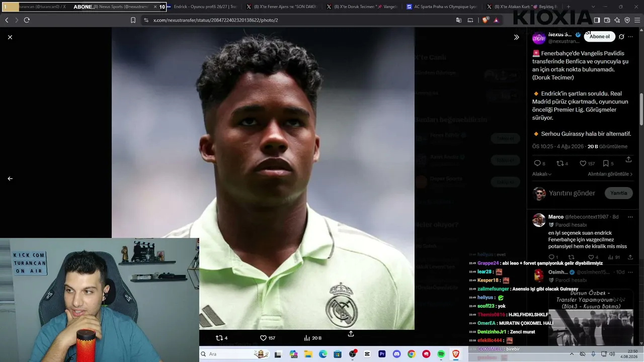644x362 pixels.
Task: Open the Endrick photo in the viewer
Action: pos(263,178)
